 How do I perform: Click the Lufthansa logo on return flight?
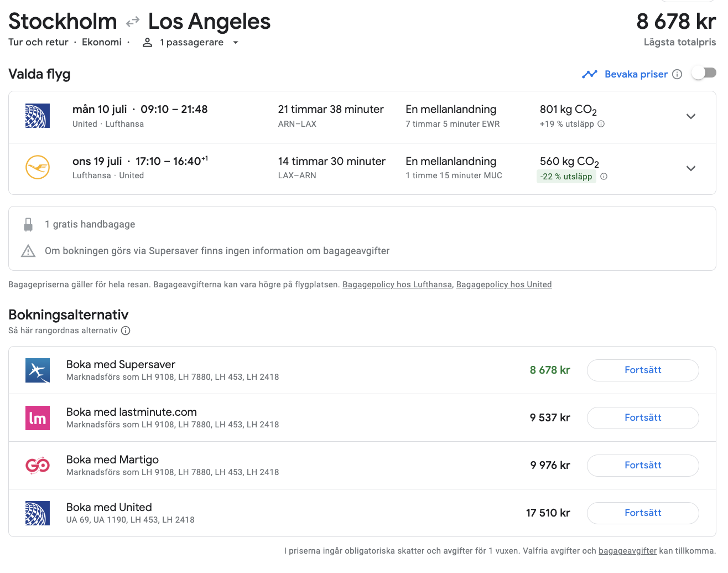pyautogui.click(x=38, y=168)
